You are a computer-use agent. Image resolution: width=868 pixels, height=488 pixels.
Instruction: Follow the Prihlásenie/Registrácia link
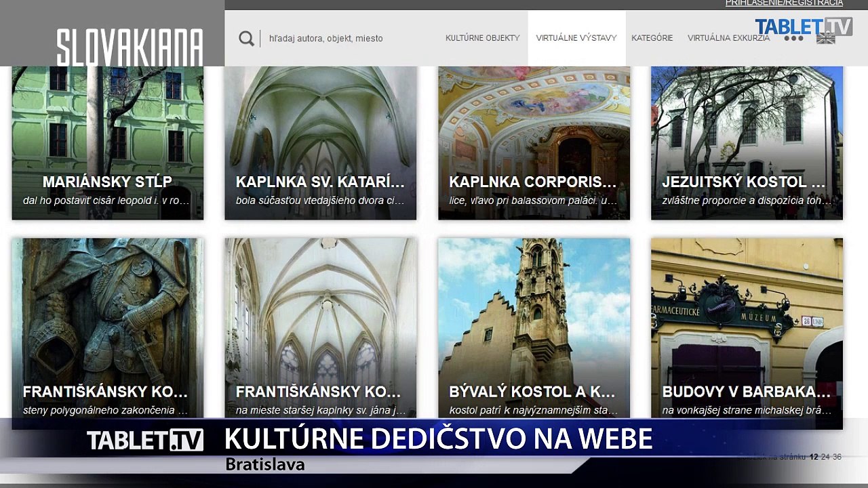(x=785, y=3)
